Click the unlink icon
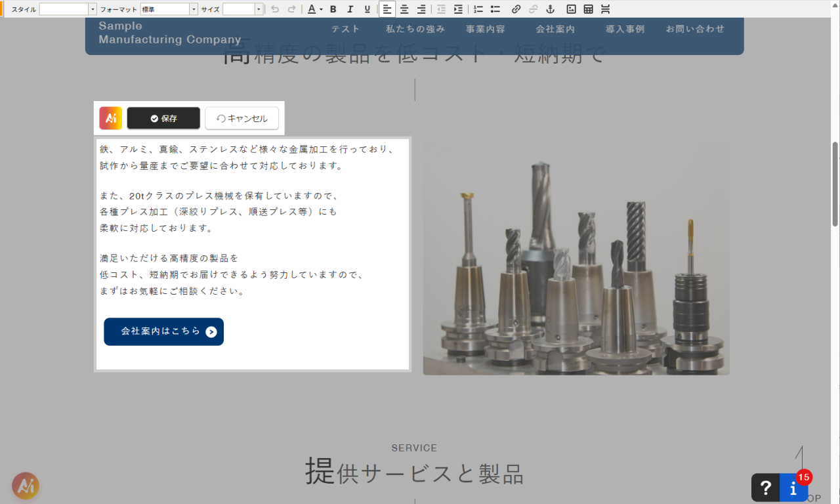The image size is (840, 504). pos(533,9)
